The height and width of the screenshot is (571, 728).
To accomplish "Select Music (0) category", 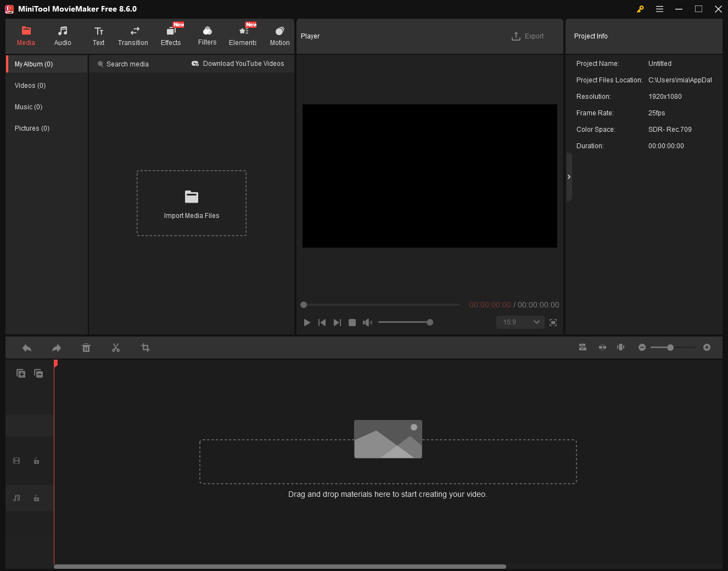I will (47, 107).
